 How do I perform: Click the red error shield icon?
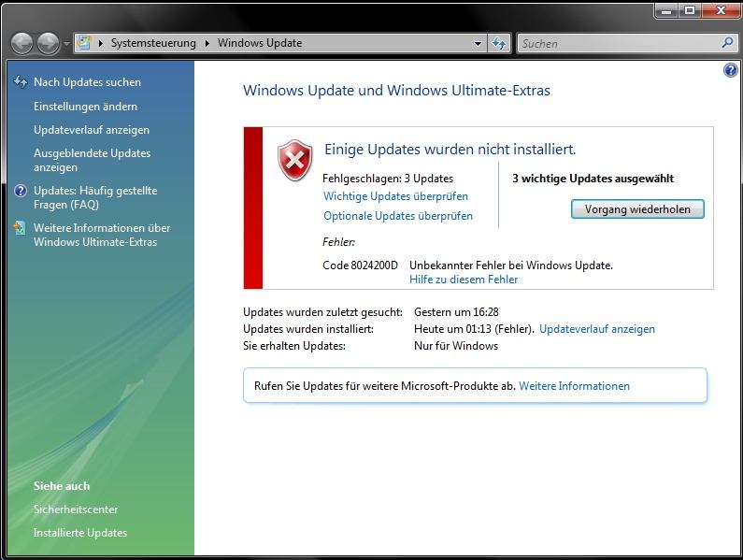[295, 160]
